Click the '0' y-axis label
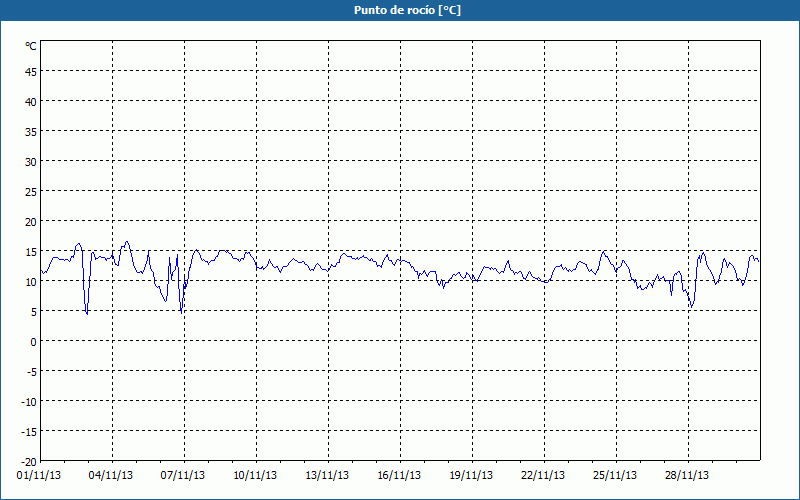800x500 pixels. tap(33, 342)
